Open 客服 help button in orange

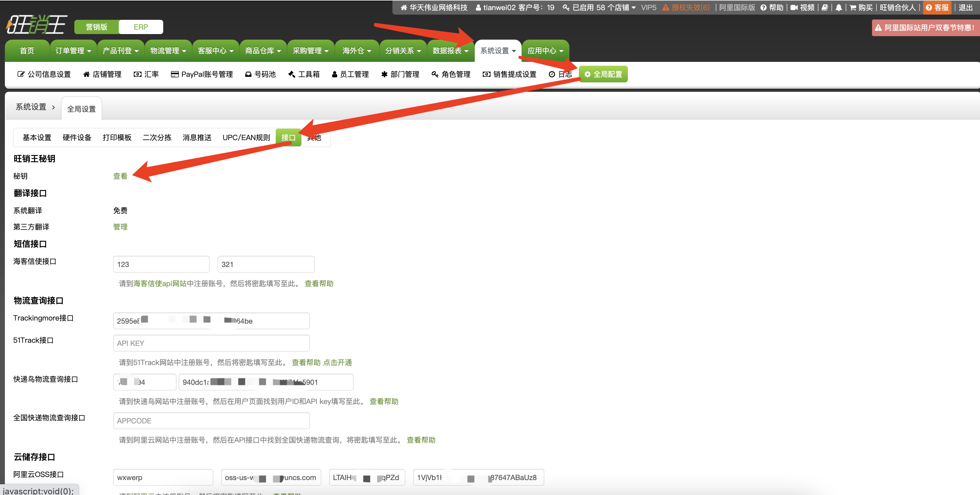coord(937,8)
